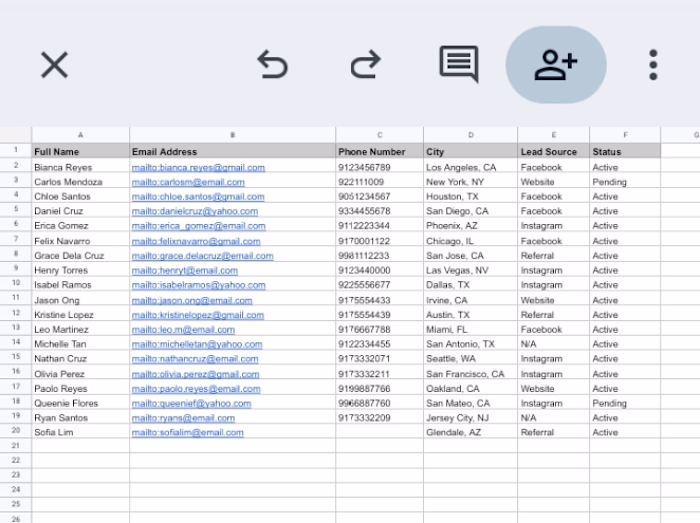Open the henryt@email.com mailto link
The image size is (700, 523).
tap(185, 271)
